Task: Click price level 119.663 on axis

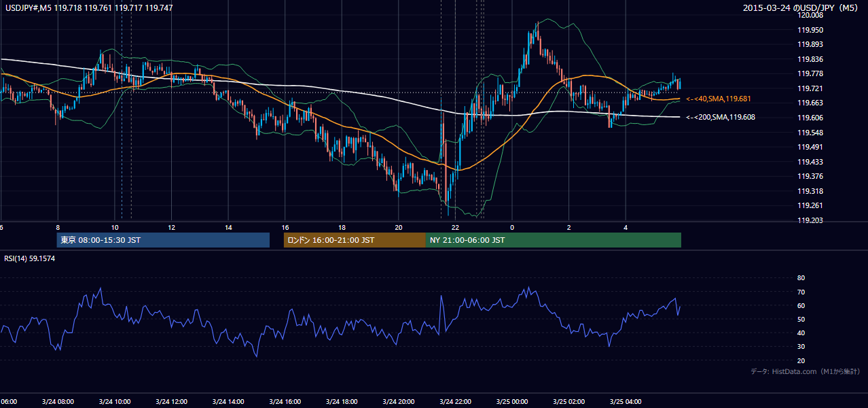Action: 809,103
